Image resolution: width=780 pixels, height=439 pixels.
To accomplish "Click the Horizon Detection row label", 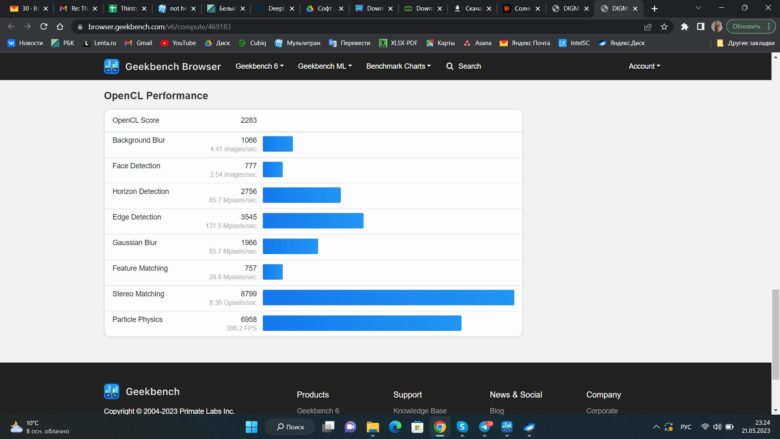I will [x=141, y=191].
